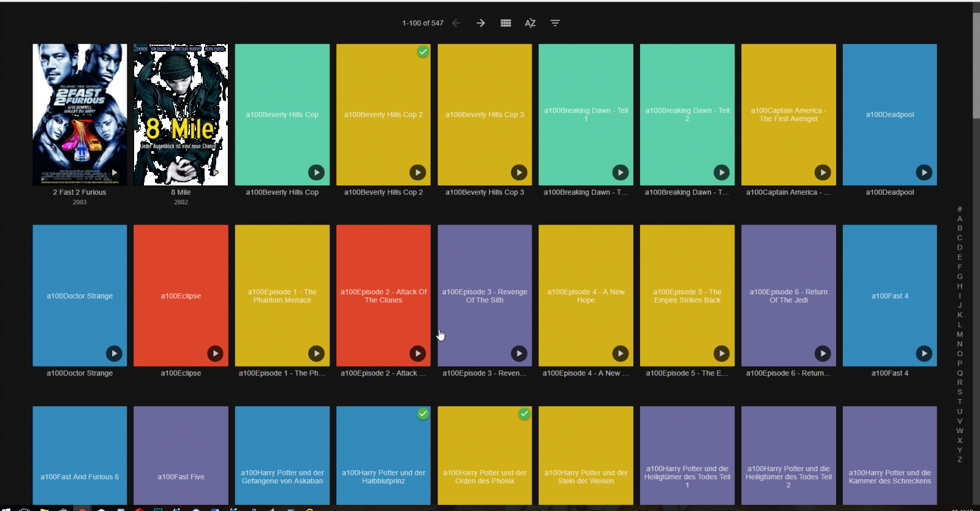This screenshot has height=511, width=980.
Task: Play a100Episode 6 - Return Of The Jedi
Action: 823,353
